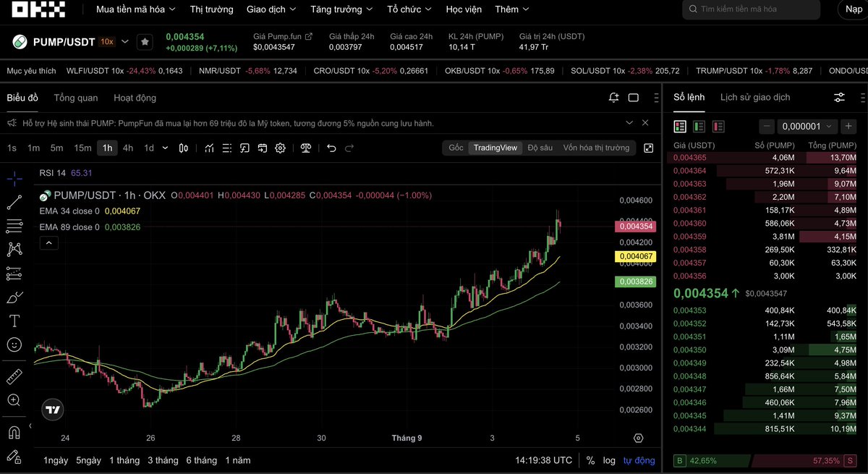Open the Thêm menu

coord(512,9)
